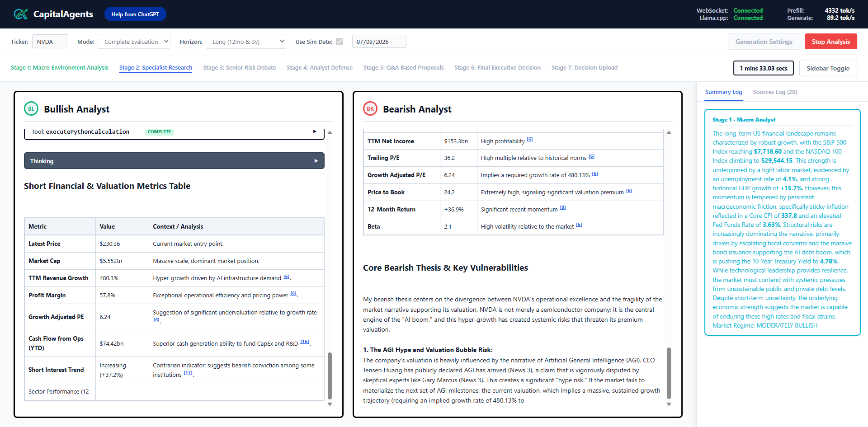868x427 pixels.
Task: Select the Summary Log tab
Action: tap(723, 92)
